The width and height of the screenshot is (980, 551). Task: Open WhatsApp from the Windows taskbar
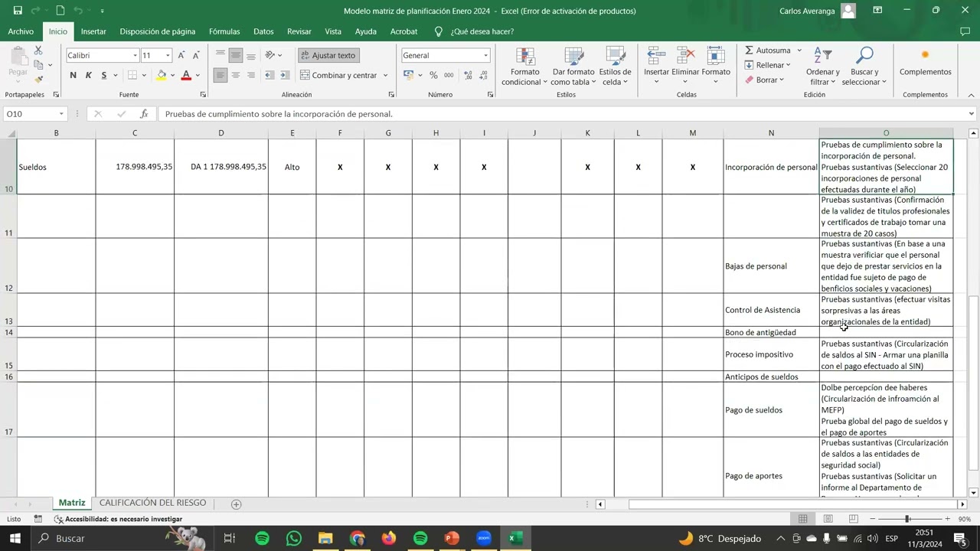[x=294, y=538]
